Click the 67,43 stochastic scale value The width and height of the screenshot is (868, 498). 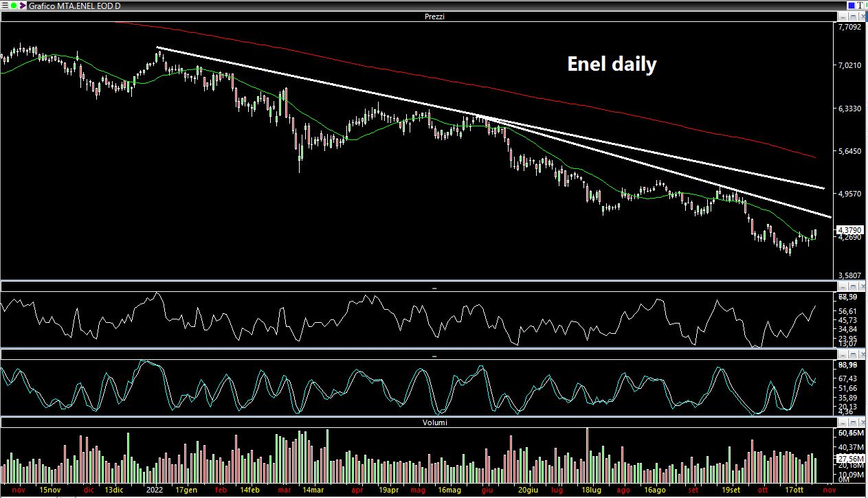coord(848,378)
